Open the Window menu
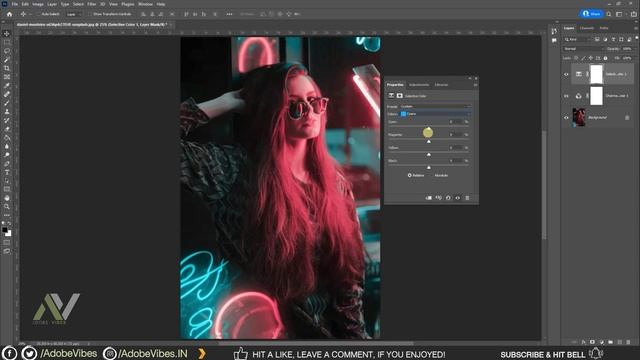Image resolution: width=640 pixels, height=360 pixels. click(x=145, y=4)
